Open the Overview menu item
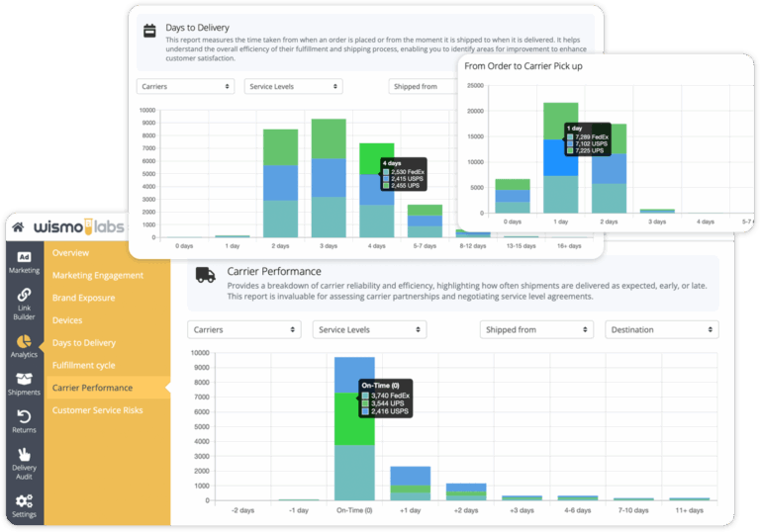 pyautogui.click(x=71, y=252)
